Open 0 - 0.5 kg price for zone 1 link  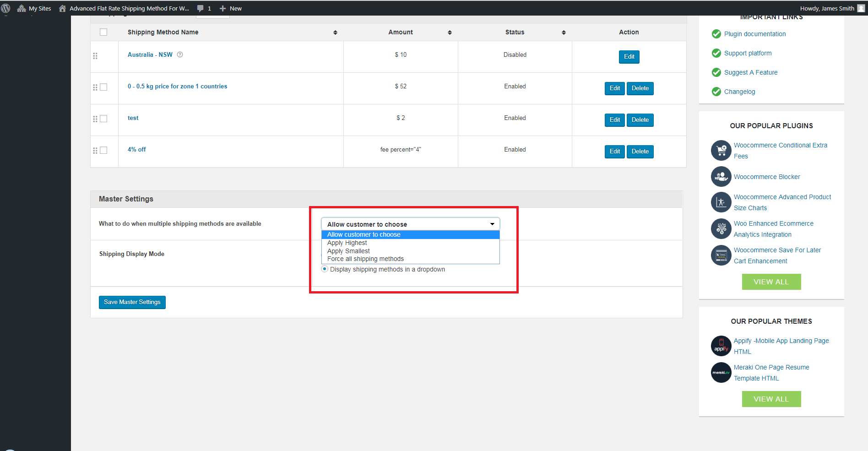[x=178, y=86]
